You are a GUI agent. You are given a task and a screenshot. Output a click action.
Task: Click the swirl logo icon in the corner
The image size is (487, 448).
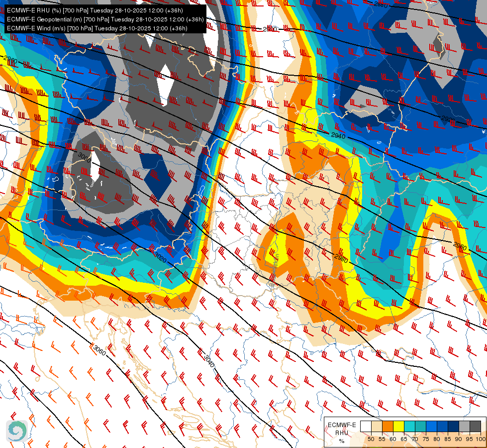17,431
